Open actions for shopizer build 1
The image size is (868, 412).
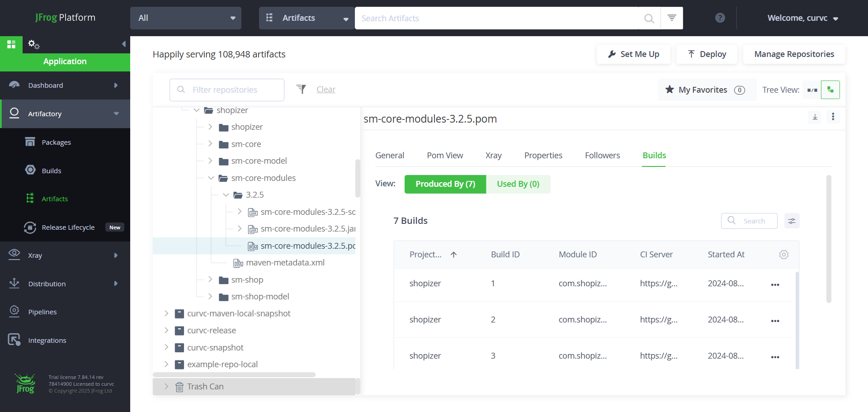[x=775, y=284]
